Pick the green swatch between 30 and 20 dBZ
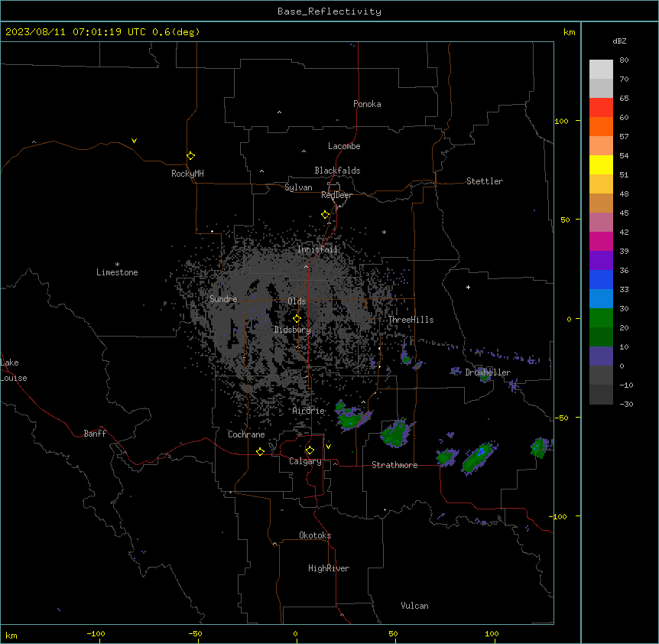 [601, 318]
